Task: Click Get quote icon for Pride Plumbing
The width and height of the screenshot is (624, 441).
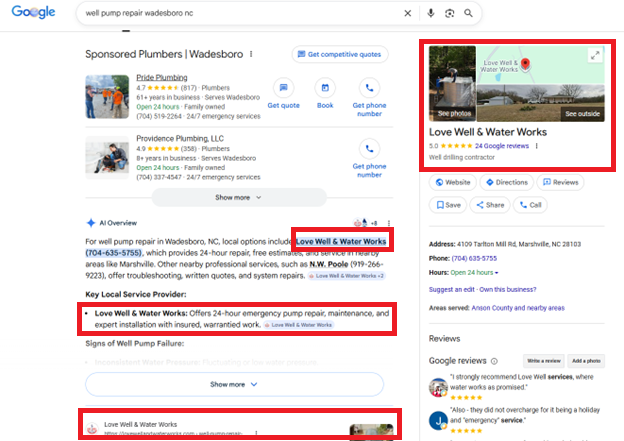Action: [283, 88]
